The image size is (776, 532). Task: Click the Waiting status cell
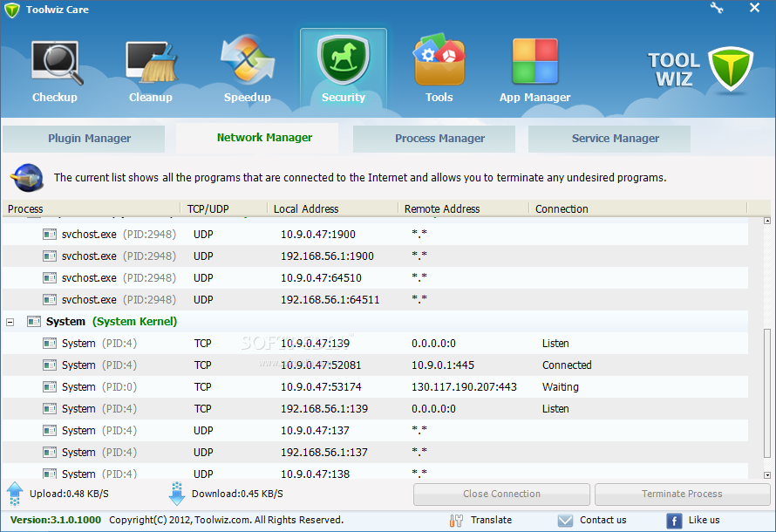click(x=561, y=387)
